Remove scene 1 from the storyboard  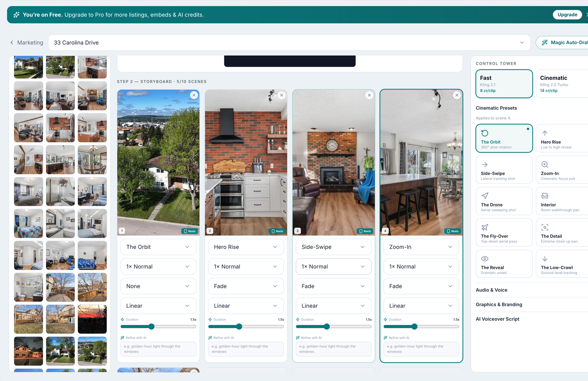[194, 95]
